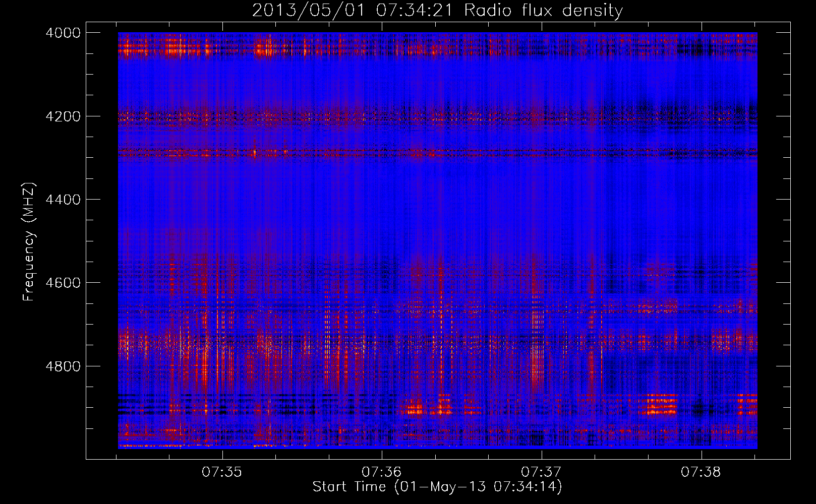Click the 07:35 time axis label
This screenshot has width=816, height=504.
[222, 472]
